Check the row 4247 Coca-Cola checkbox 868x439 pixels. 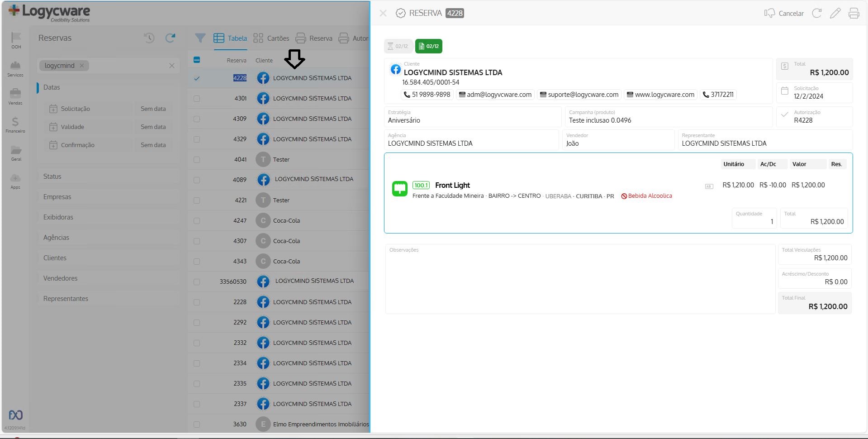197,221
